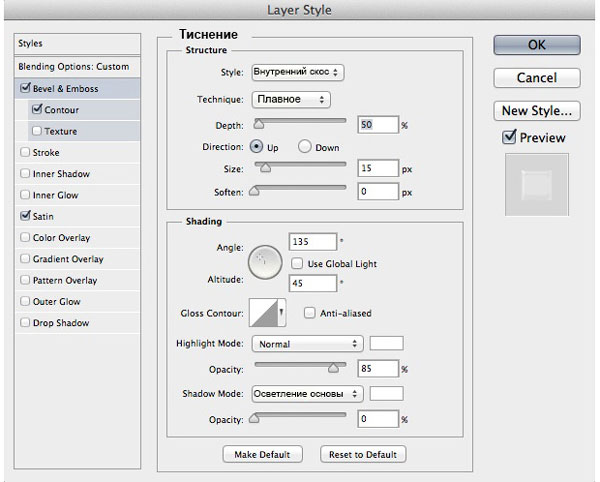The width and height of the screenshot is (600, 482).
Task: Enable the Texture checkbox
Action: point(37,131)
